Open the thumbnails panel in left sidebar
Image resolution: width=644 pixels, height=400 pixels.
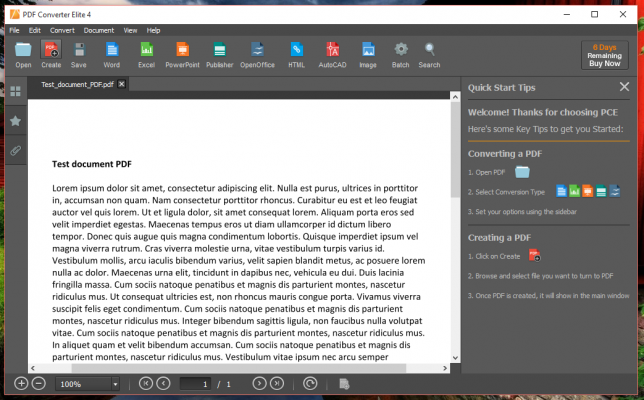tap(15, 91)
